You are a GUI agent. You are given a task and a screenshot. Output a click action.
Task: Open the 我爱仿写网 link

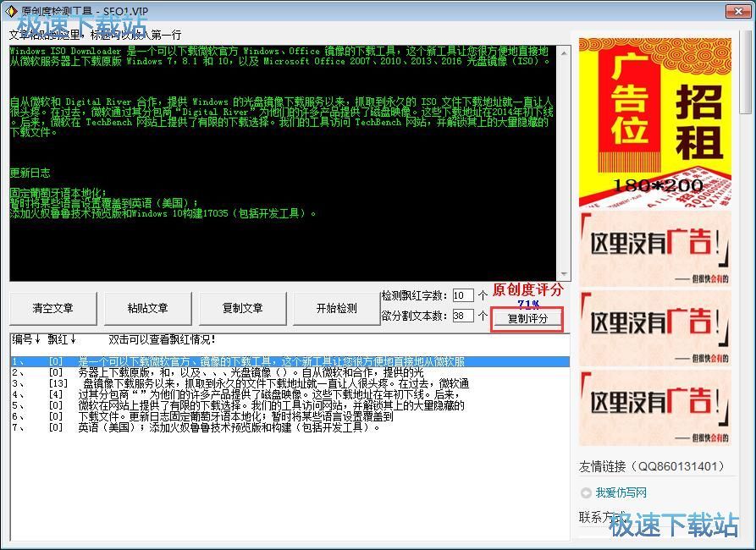(621, 492)
